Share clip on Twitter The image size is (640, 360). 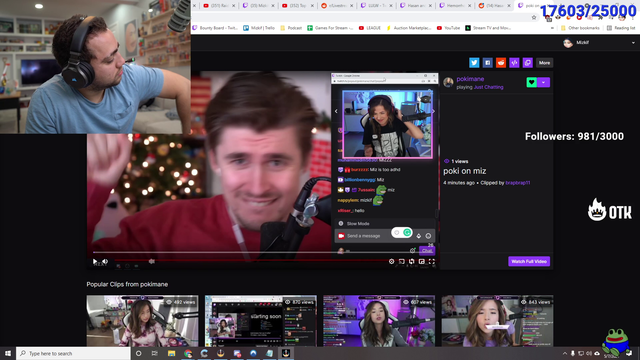474,62
